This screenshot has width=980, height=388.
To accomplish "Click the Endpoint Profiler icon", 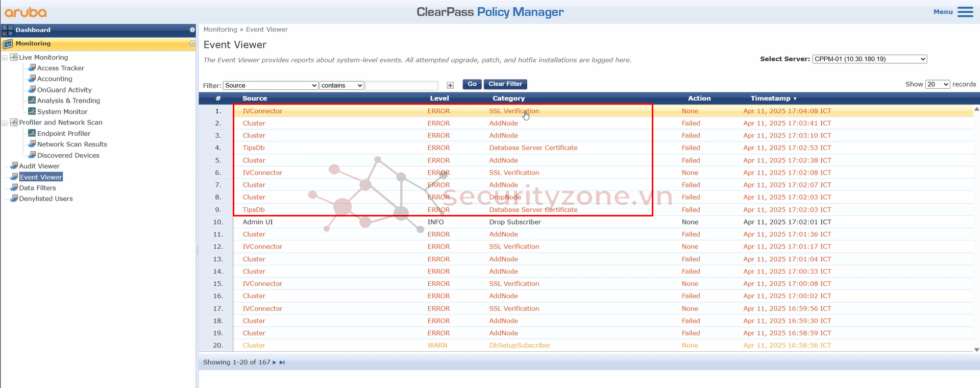I will (x=32, y=133).
